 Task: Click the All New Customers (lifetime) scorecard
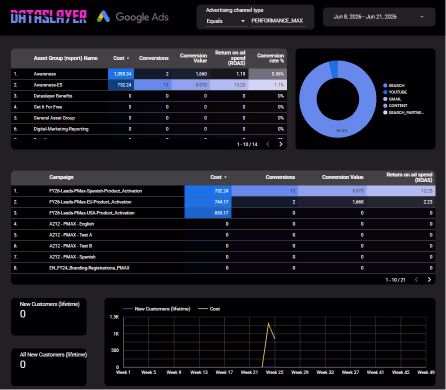(x=49, y=367)
